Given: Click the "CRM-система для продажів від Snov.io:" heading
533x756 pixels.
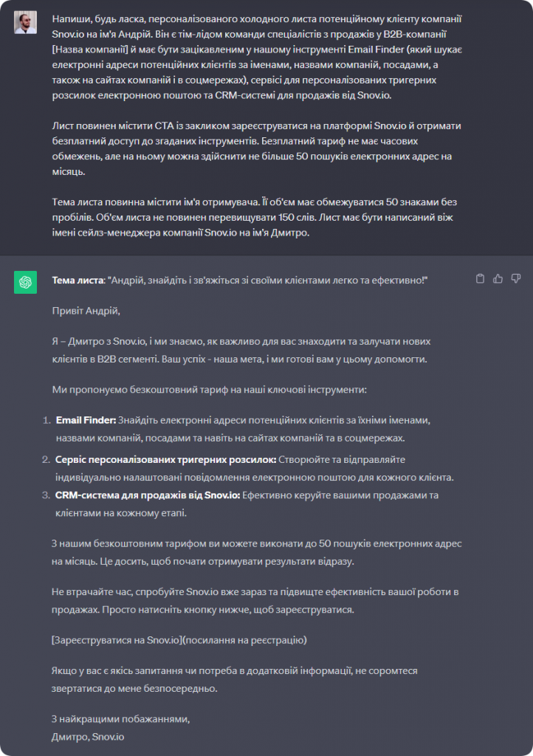Looking at the screenshot, I should click(148, 495).
